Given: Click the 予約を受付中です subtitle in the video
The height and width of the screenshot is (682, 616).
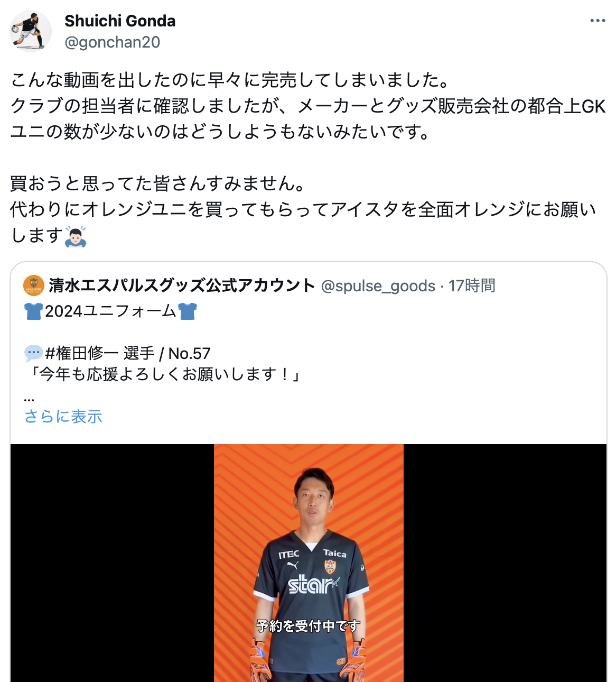Looking at the screenshot, I should pyautogui.click(x=309, y=626).
